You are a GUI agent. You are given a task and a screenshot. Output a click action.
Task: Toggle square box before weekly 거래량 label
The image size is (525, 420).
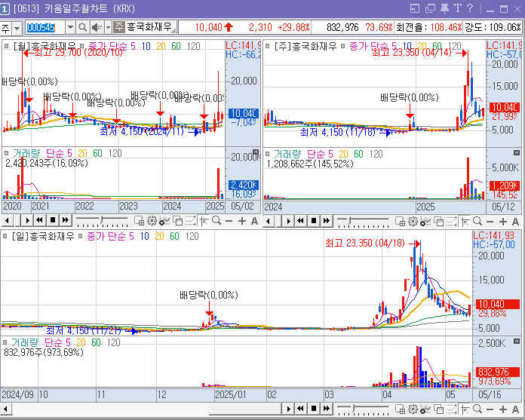267,154
